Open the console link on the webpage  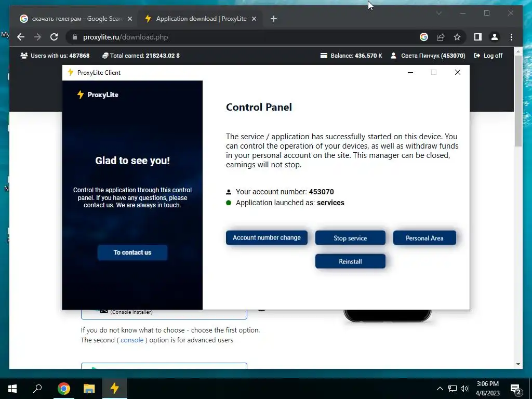132,340
